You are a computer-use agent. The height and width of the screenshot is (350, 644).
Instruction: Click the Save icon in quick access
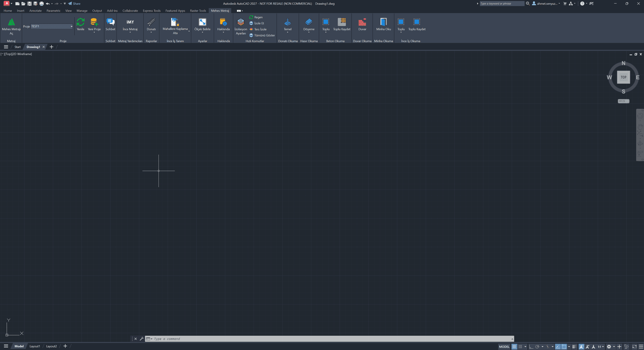(29, 4)
